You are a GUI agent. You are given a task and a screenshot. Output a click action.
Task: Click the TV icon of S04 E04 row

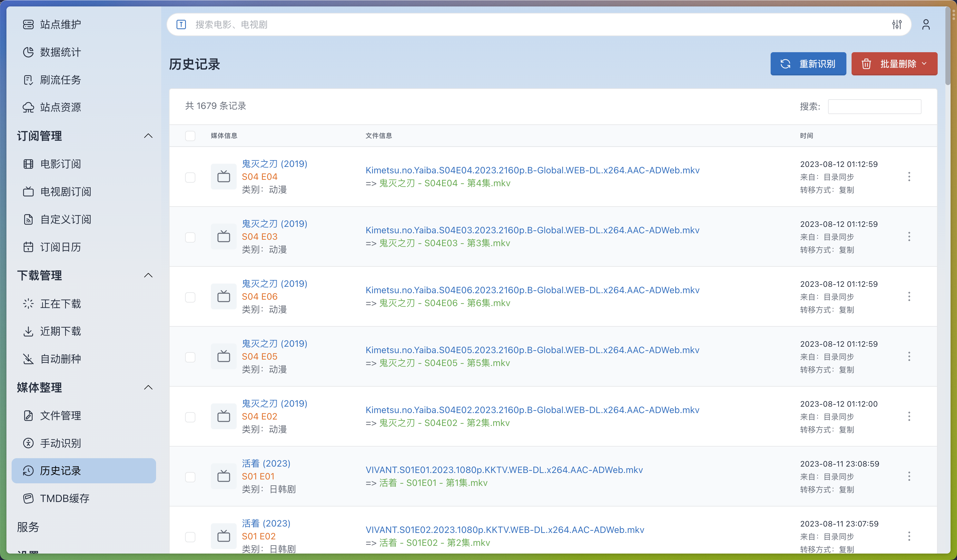pos(224,177)
